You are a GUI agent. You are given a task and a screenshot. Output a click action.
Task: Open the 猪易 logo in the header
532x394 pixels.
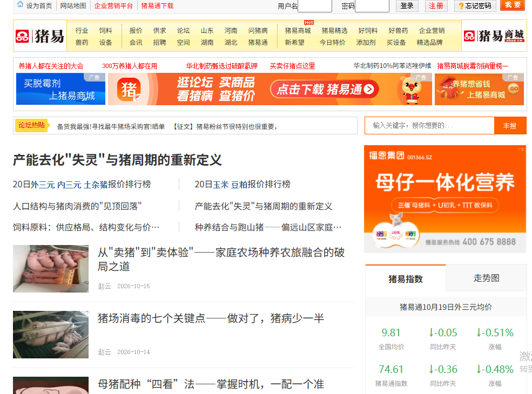tap(40, 36)
